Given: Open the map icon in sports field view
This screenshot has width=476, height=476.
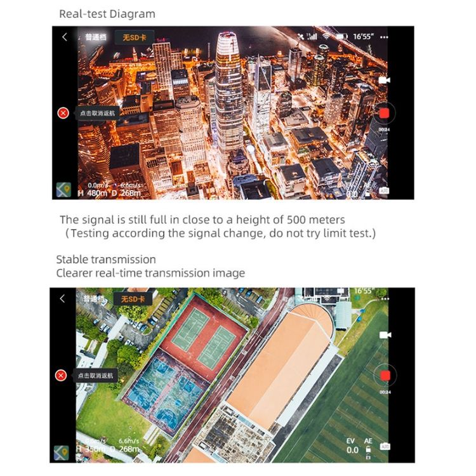Looking at the screenshot, I should point(62,453).
